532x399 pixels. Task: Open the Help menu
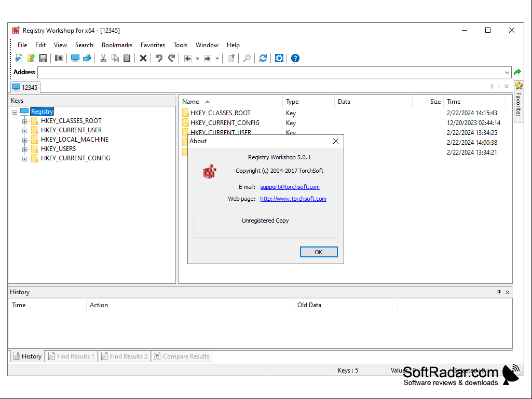233,45
